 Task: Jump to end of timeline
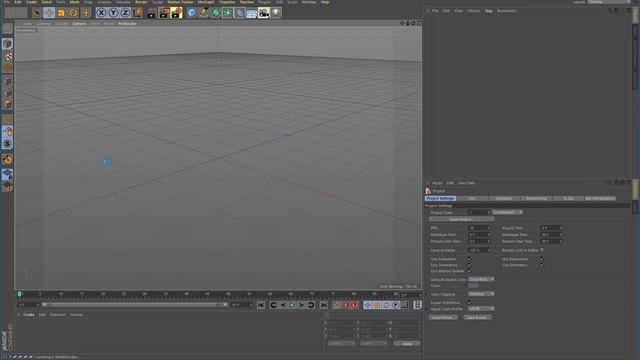click(324, 305)
